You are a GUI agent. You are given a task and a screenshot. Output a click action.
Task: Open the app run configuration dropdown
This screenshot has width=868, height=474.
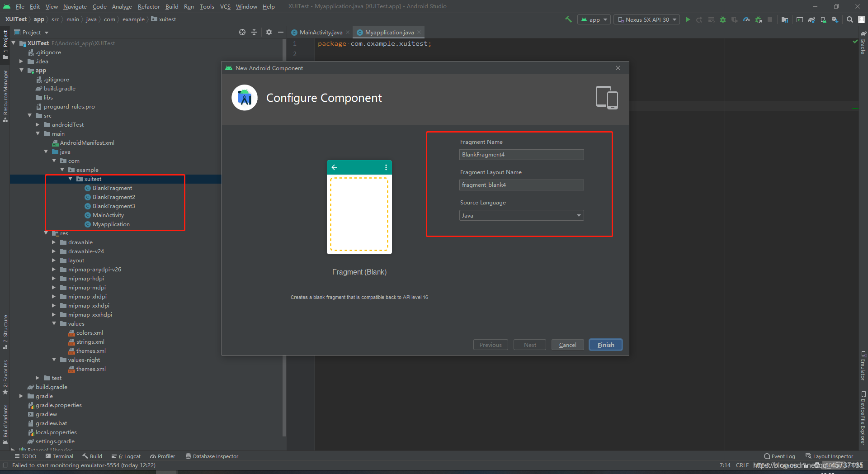[x=594, y=19]
